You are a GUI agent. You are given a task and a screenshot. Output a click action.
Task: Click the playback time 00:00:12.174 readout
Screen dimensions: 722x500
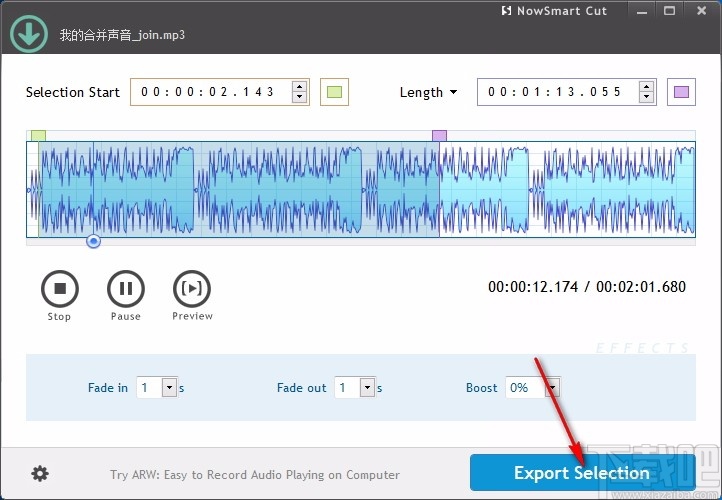533,287
